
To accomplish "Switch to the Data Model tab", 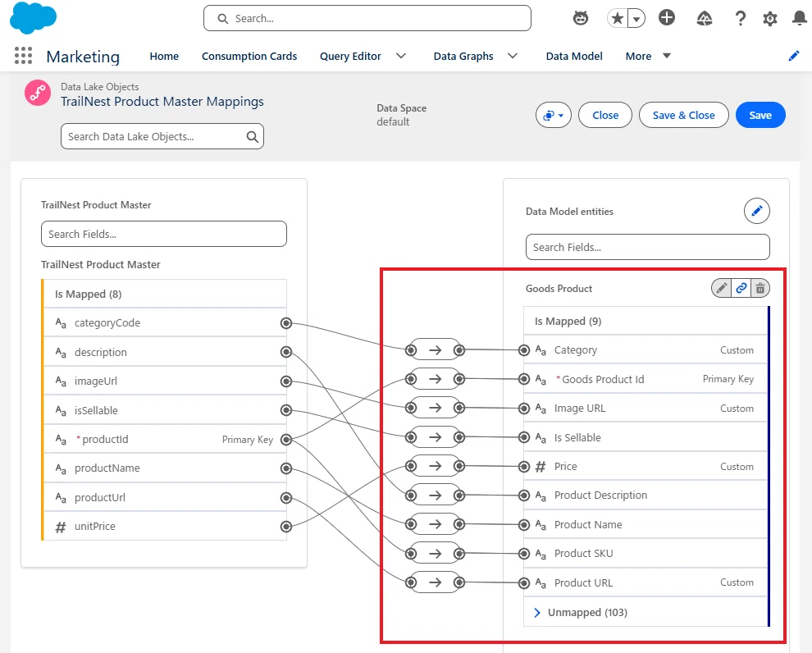I will pyautogui.click(x=574, y=56).
